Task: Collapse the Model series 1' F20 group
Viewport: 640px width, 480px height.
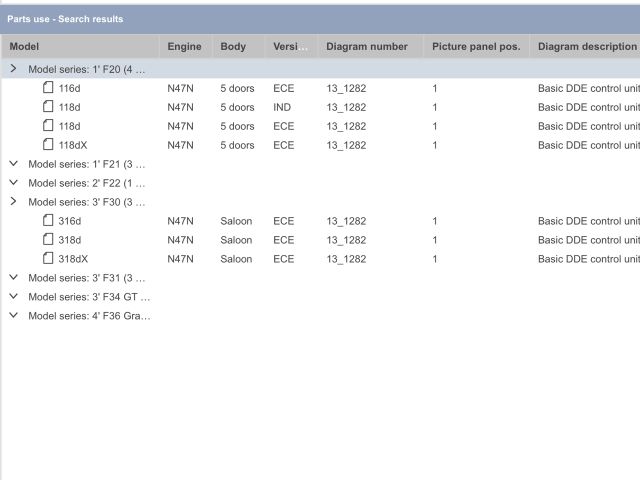Action: 13,69
